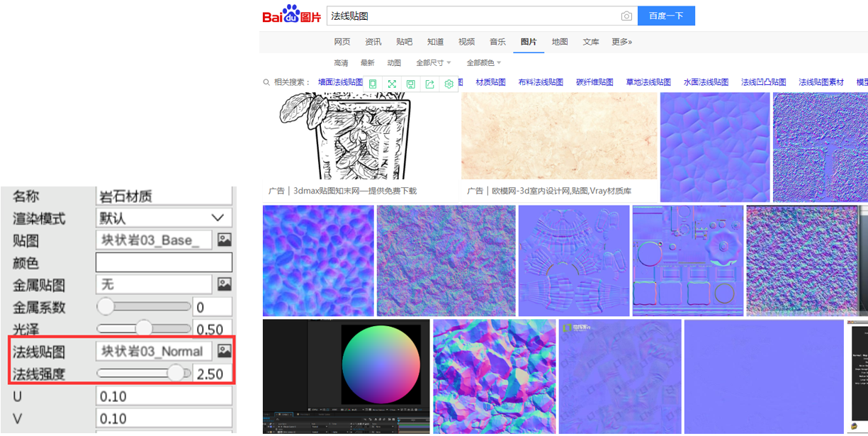Edit the V value field

164,418
